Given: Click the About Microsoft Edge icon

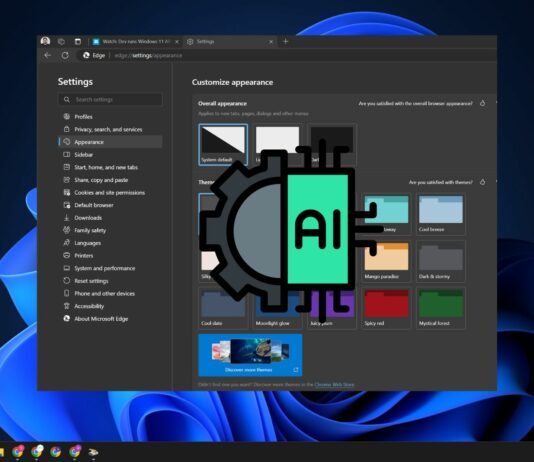Looking at the screenshot, I should [x=67, y=319].
